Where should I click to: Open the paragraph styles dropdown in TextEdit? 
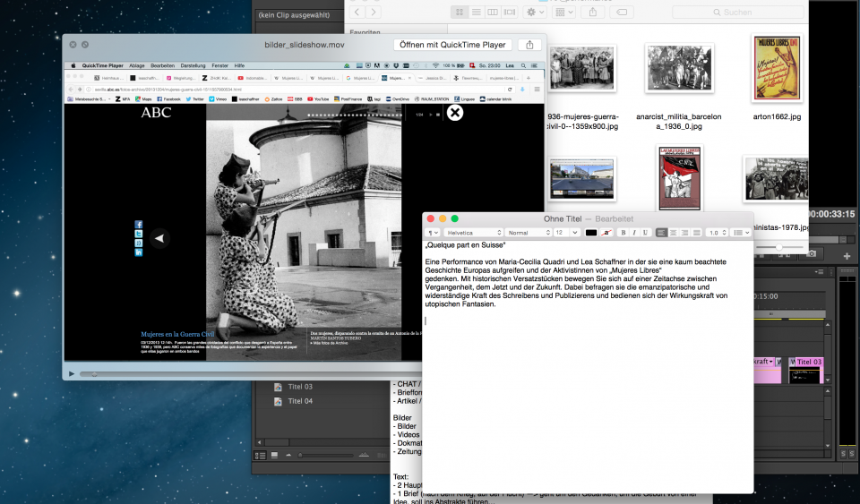433,233
